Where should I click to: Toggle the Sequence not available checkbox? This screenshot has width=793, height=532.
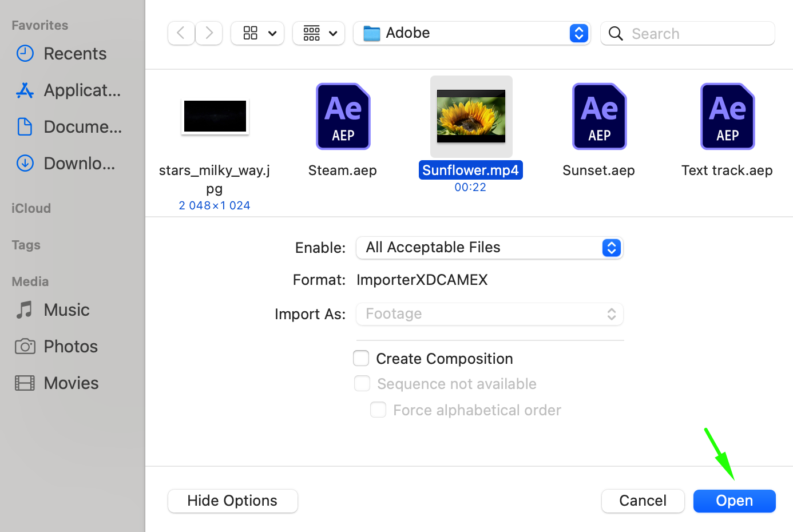362,384
